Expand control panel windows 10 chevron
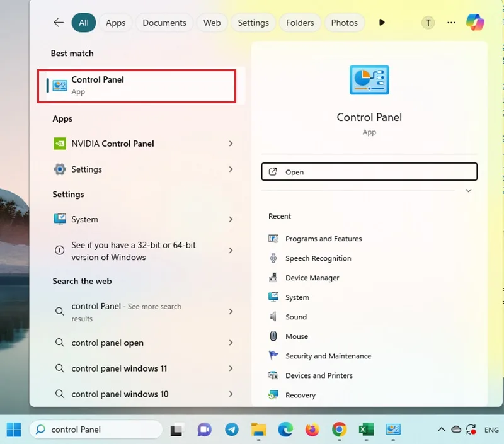The height and width of the screenshot is (444, 504). (x=231, y=394)
